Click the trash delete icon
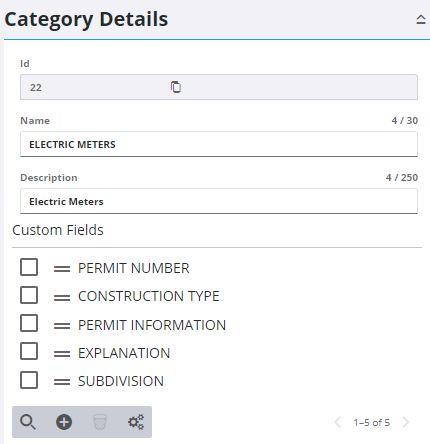 (x=100, y=422)
